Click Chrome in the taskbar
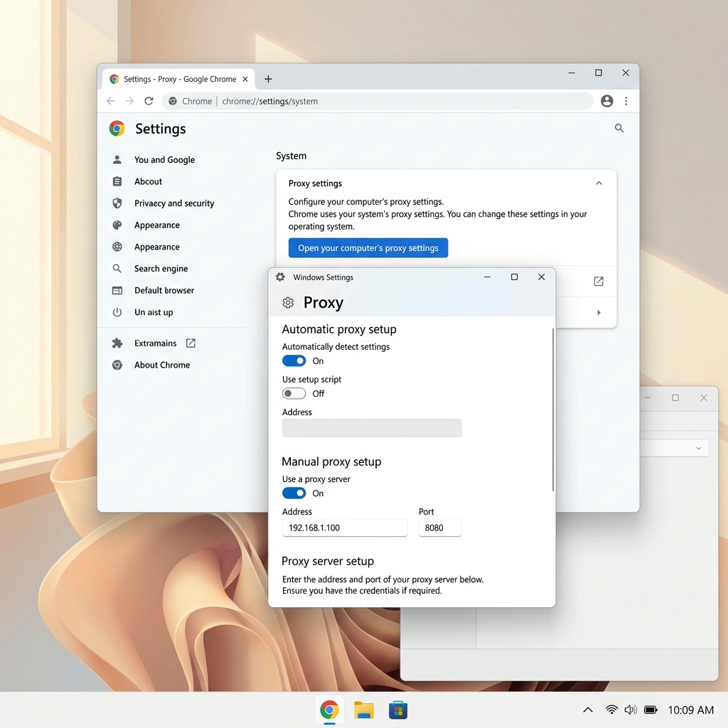 pos(329,710)
